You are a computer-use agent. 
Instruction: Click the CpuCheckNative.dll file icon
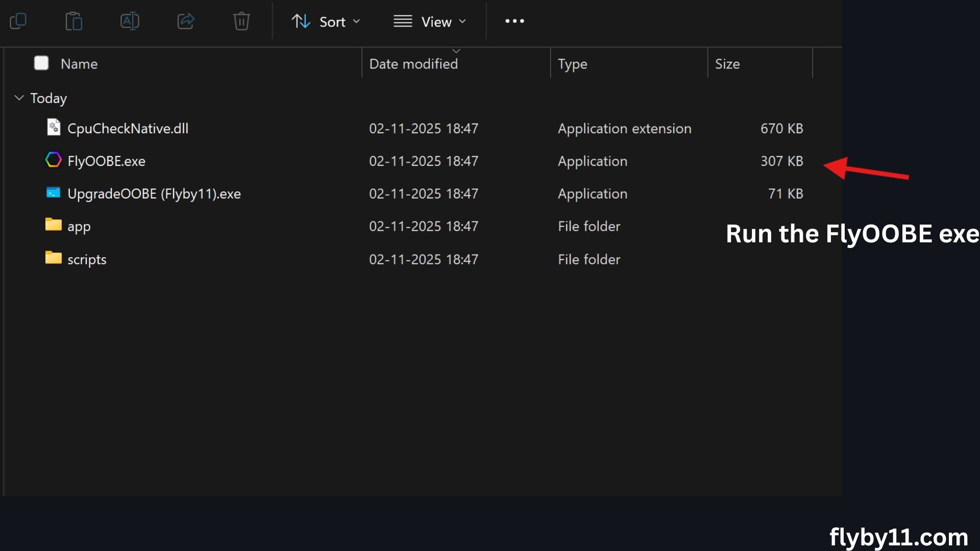click(x=53, y=128)
